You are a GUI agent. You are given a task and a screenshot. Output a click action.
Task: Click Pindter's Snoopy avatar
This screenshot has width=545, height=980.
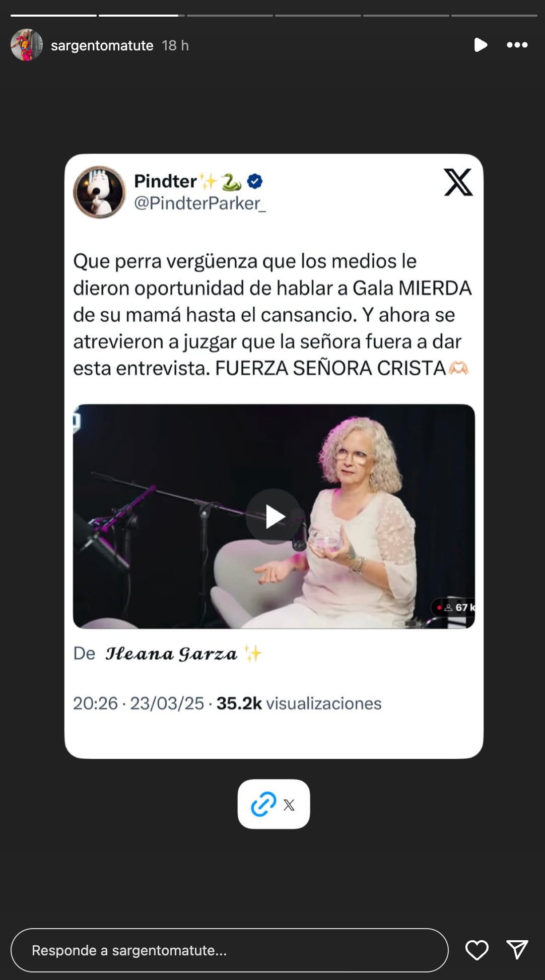click(x=99, y=192)
